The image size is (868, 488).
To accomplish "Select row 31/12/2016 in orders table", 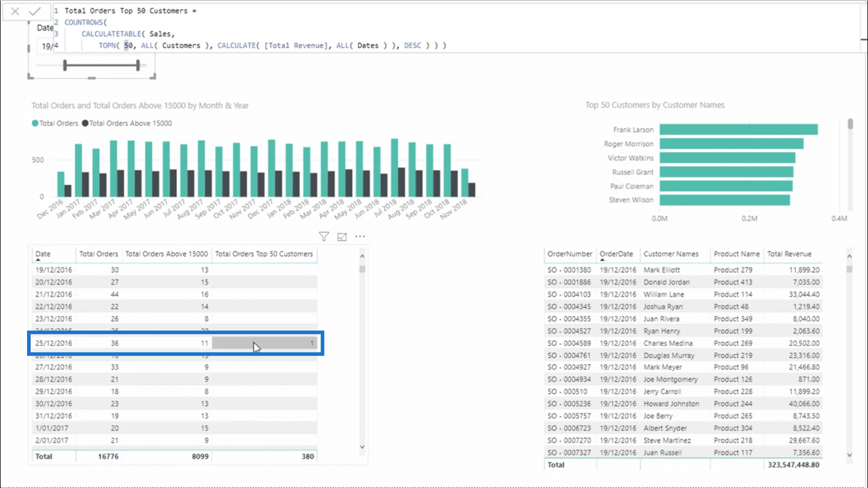I will click(175, 416).
